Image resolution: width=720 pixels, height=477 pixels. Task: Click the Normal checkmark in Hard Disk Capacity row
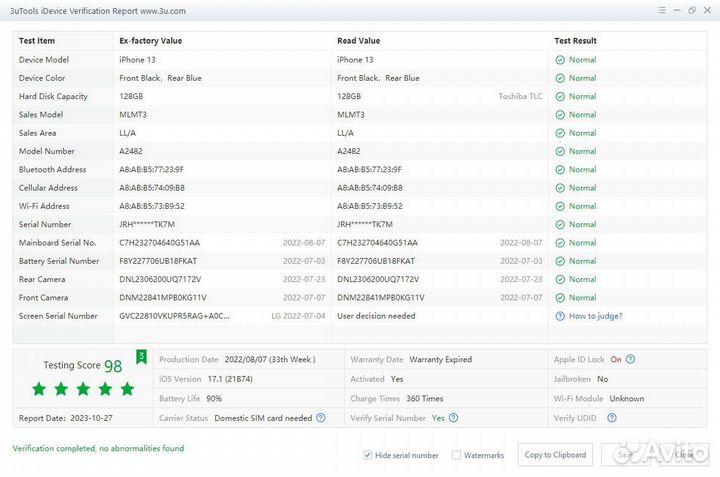coord(560,96)
